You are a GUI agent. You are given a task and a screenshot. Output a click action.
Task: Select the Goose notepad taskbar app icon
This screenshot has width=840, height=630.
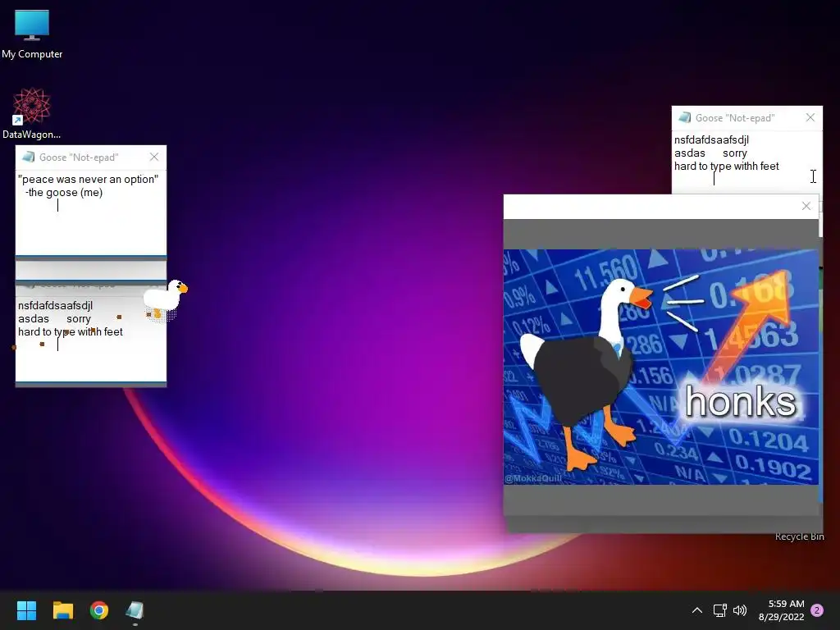tap(135, 610)
